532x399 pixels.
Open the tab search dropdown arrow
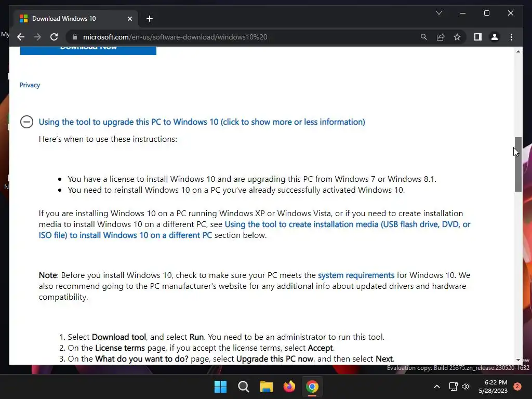click(x=438, y=13)
